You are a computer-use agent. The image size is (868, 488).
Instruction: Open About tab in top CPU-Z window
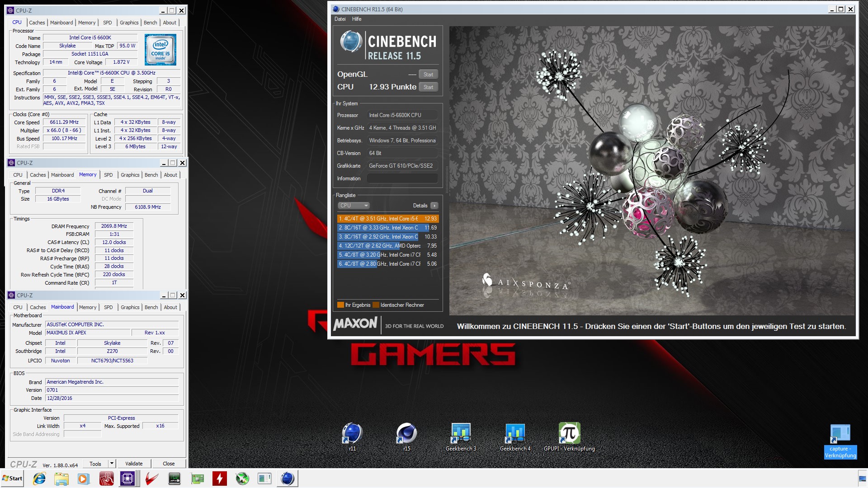[170, 23]
